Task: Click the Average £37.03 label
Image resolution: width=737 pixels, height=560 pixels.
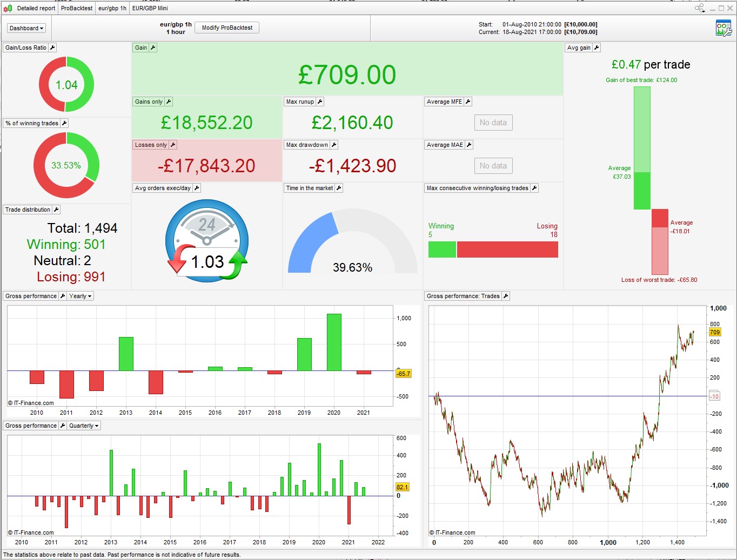Action: click(x=619, y=172)
